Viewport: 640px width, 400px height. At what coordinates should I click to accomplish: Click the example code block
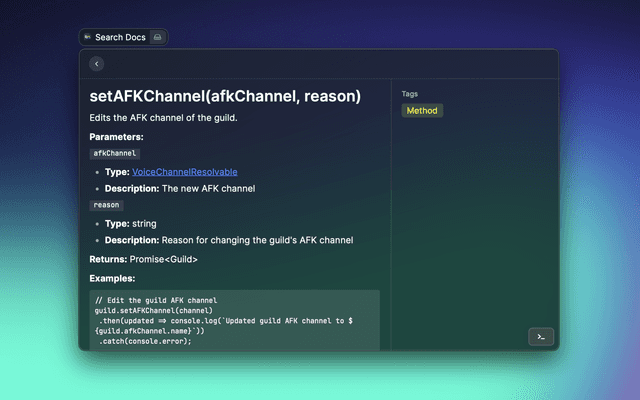pos(234,320)
